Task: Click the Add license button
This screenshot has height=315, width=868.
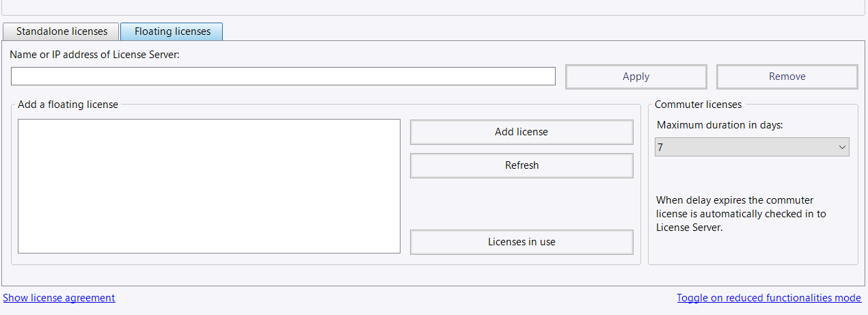Action: [x=521, y=132]
